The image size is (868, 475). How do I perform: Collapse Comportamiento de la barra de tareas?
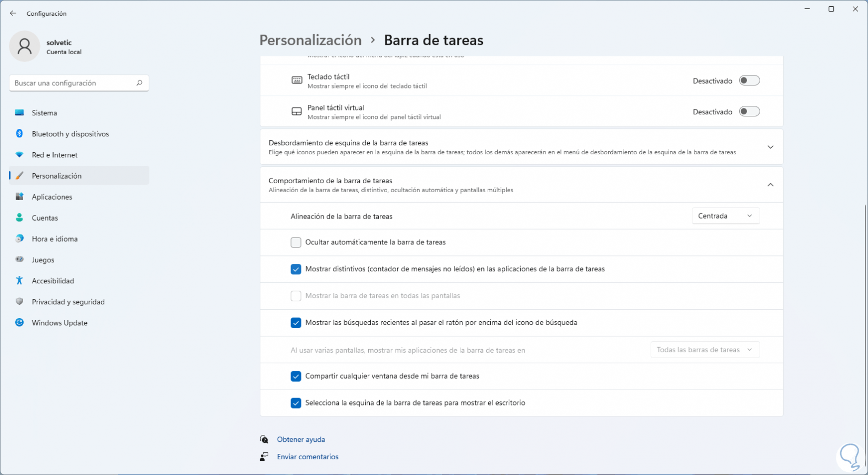click(x=770, y=185)
